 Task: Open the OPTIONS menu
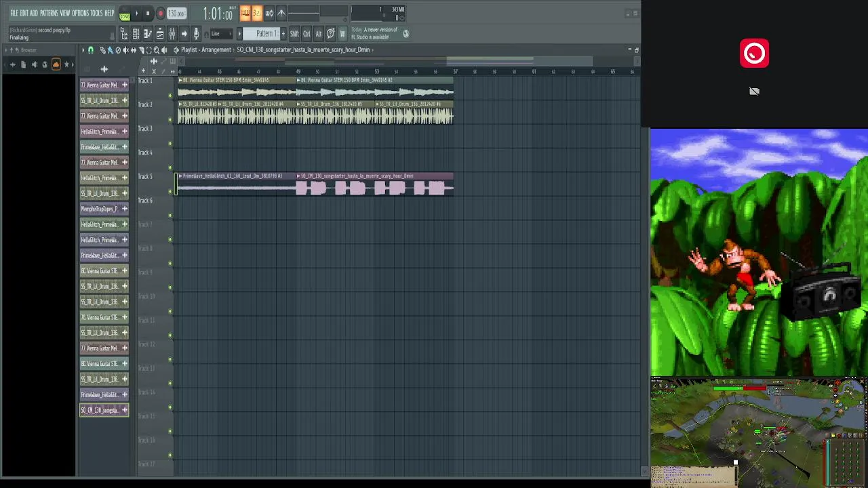point(80,13)
